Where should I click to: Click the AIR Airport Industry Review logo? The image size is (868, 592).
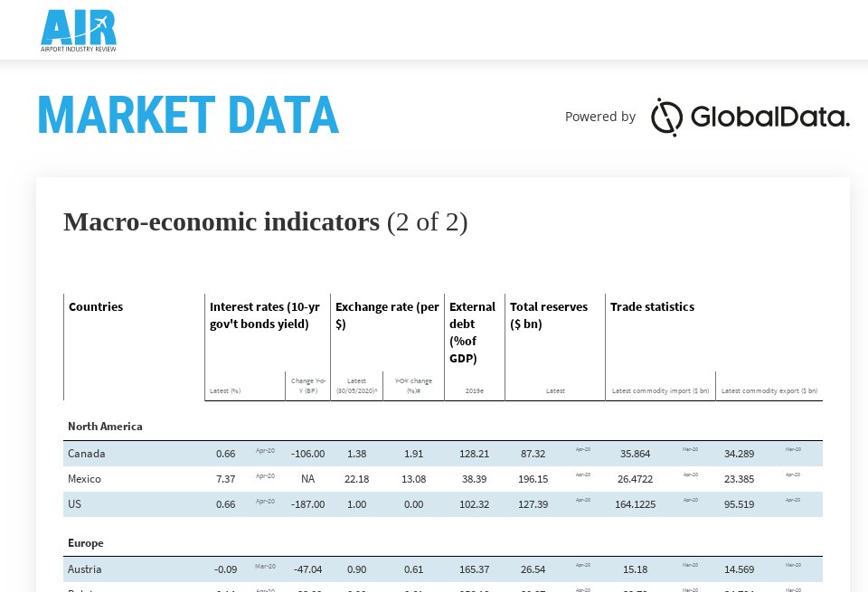click(79, 30)
